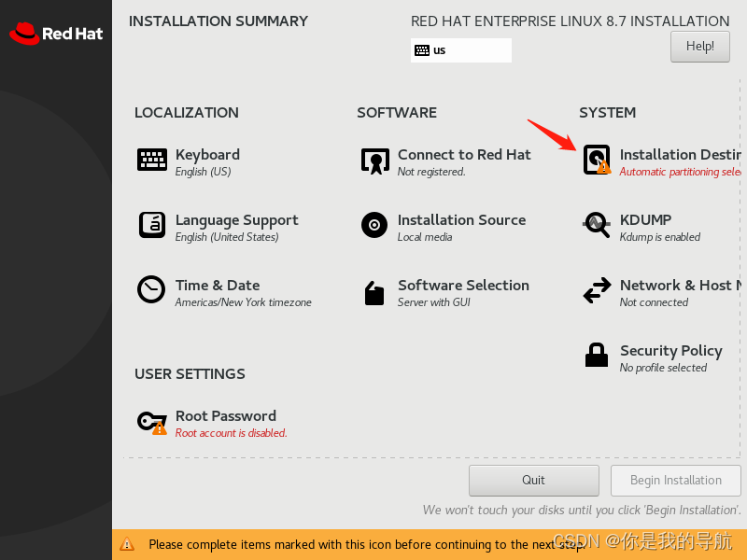Click the 'INSTALLATION SUMMARY' heading
Image resolution: width=747 pixels, height=560 pixels.
218,21
